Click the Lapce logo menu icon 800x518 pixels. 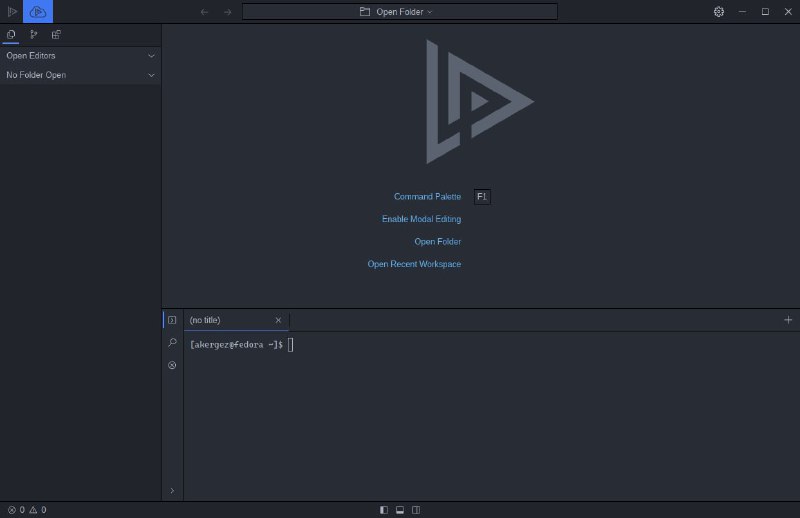[12, 11]
